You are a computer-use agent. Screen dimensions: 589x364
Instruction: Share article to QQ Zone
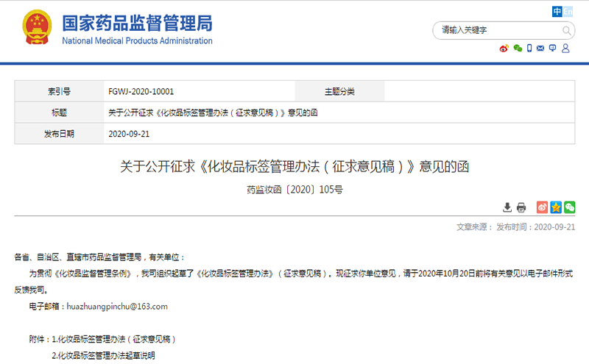tap(556, 207)
